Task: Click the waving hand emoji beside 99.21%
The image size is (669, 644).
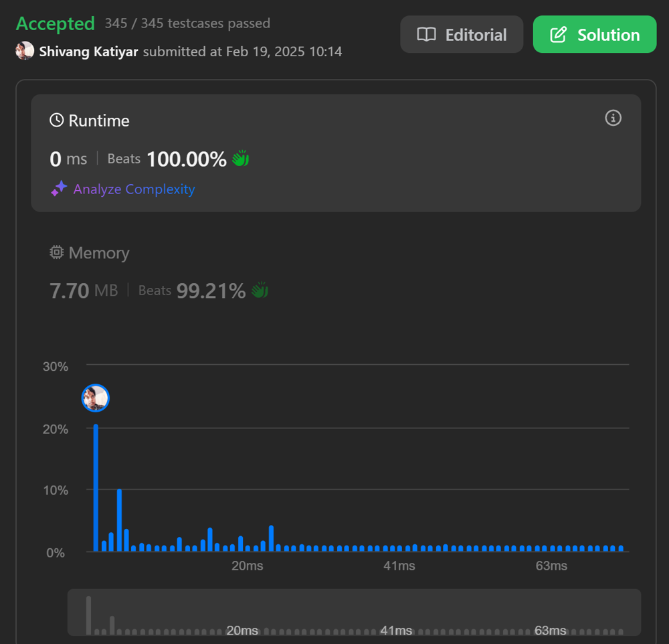Action: click(259, 290)
